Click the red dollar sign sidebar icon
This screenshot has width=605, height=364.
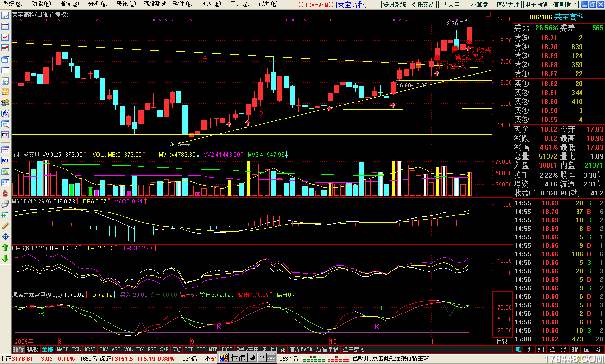[5, 193]
